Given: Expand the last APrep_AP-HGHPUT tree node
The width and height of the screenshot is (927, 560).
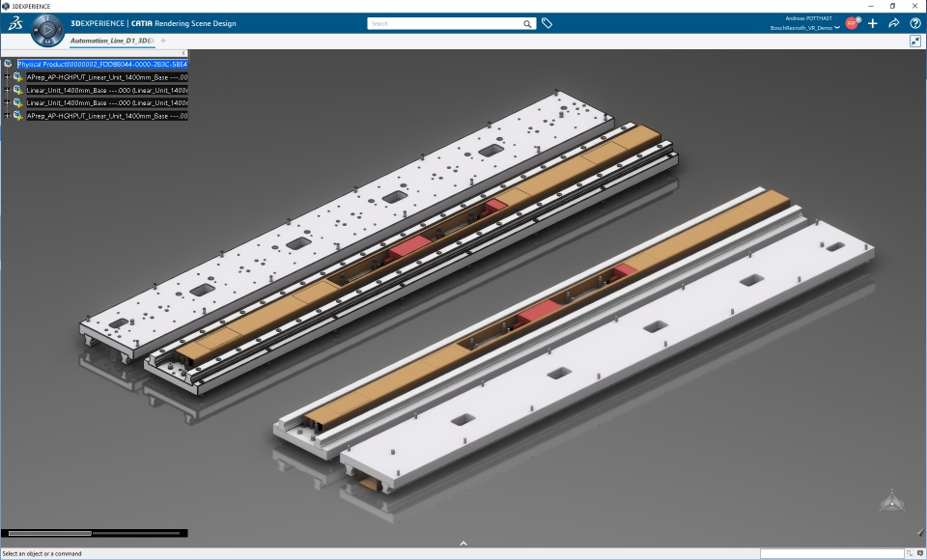Looking at the screenshot, I should click(7, 116).
